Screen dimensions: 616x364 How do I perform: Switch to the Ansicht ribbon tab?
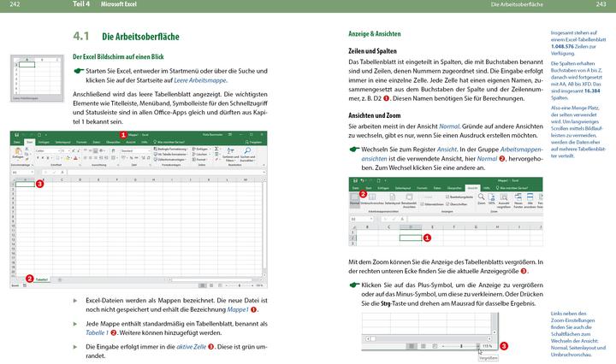(471, 188)
